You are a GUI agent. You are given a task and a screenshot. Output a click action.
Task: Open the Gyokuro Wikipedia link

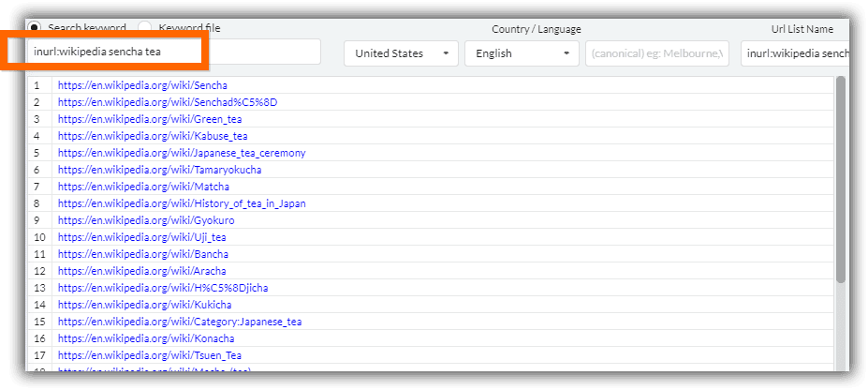[x=146, y=220]
